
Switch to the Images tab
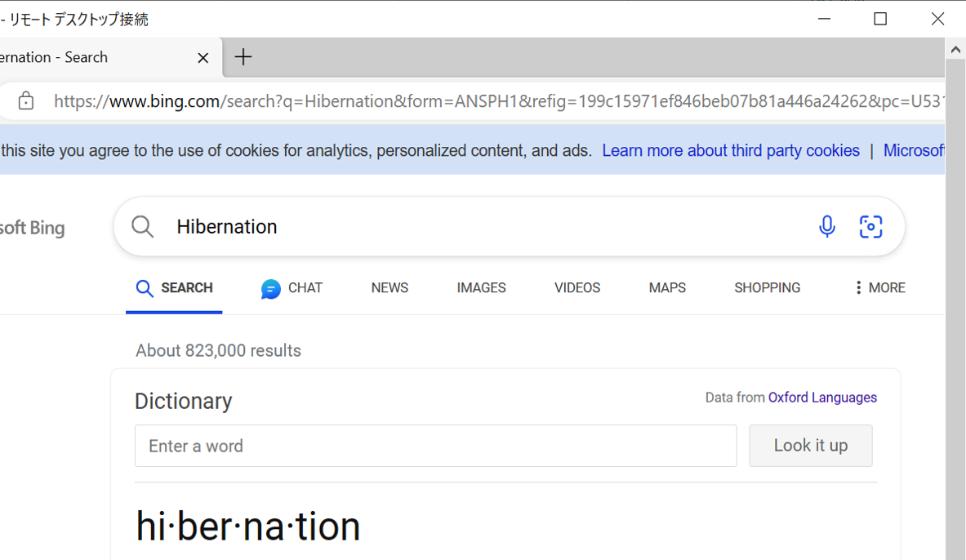click(481, 287)
